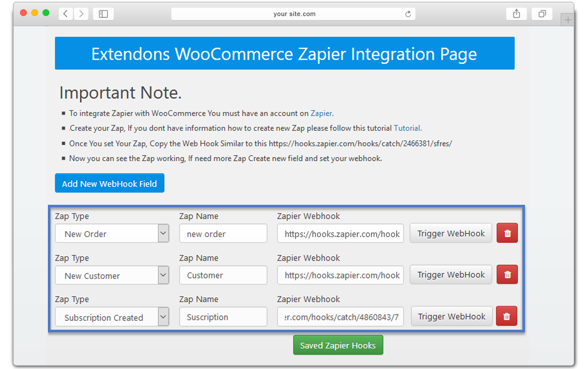Edit the 'Customer' Zap Name field
Screen dimensions: 588x369
pos(223,275)
